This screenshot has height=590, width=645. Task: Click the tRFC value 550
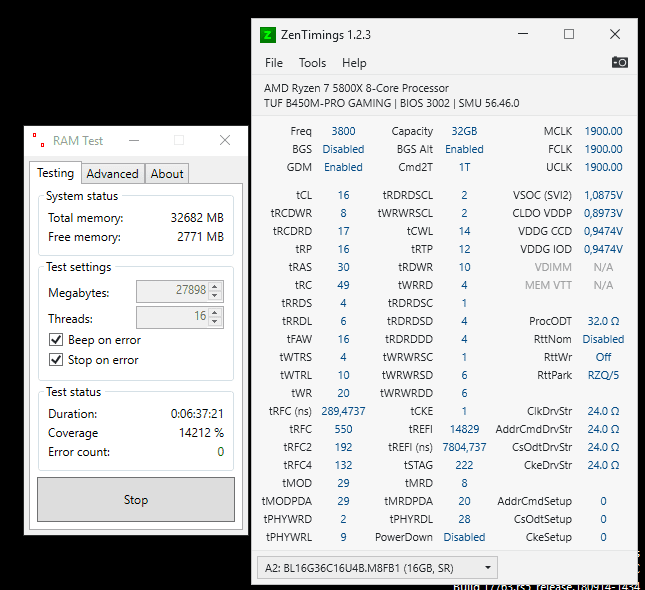click(343, 429)
